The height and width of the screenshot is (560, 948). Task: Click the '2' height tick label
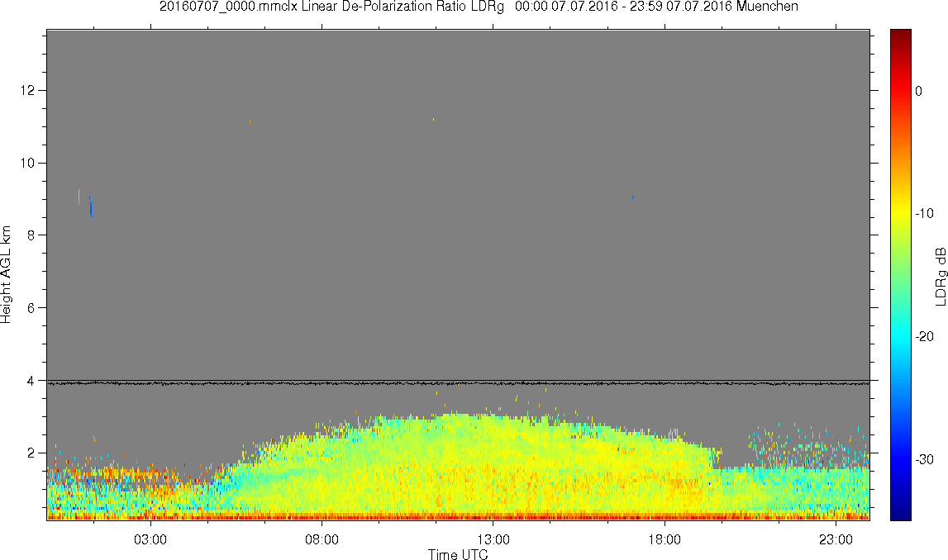[31, 453]
